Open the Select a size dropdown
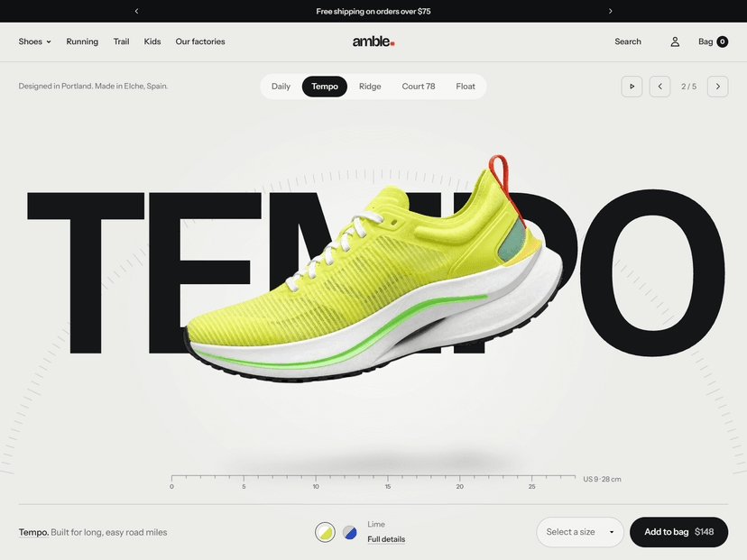 point(580,532)
